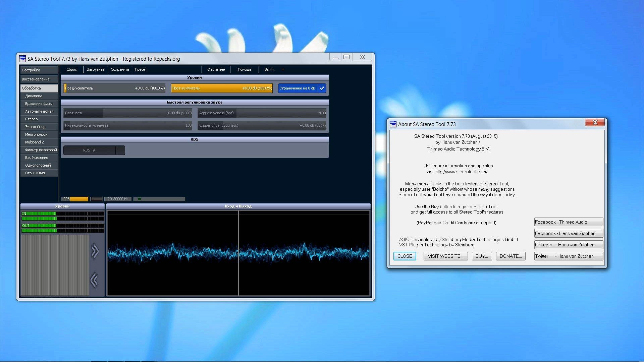Image resolution: width=644 pixels, height=362 pixels.
Task: Open the 'Помощь' menu item
Action: 245,69
